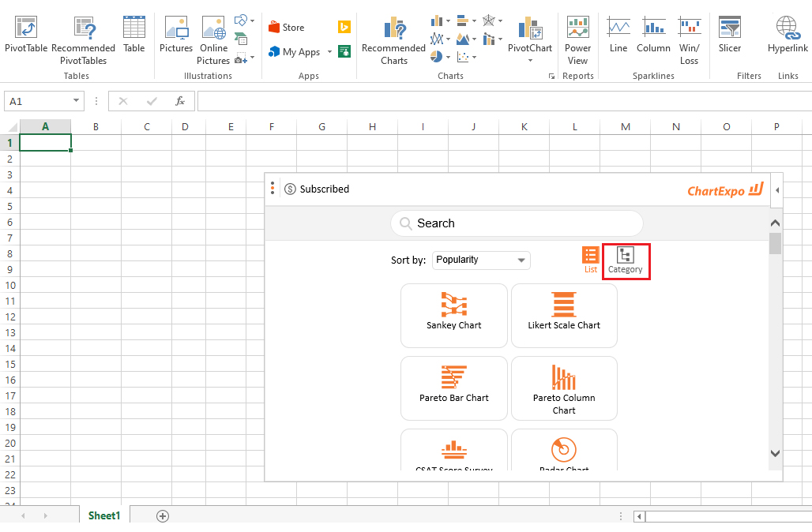Screen dimensions: 812x532
Task: Click the ChartExpo pane scroll down arrow
Action: tap(775, 453)
